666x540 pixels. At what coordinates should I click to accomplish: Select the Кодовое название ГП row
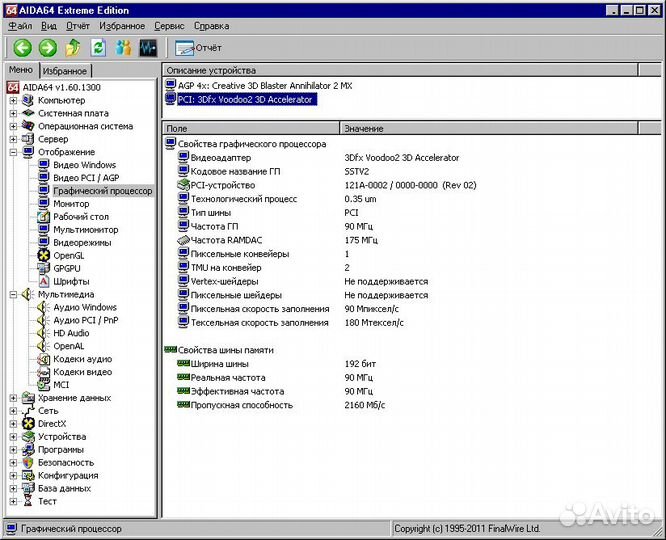(x=236, y=172)
